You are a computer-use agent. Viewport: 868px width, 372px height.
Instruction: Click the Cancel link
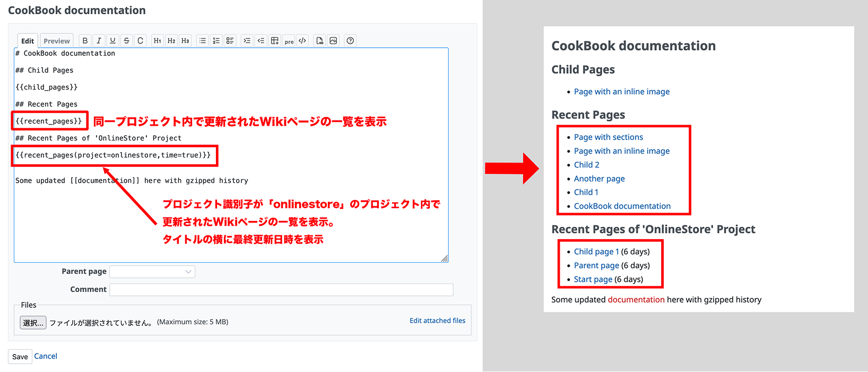pos(46,356)
